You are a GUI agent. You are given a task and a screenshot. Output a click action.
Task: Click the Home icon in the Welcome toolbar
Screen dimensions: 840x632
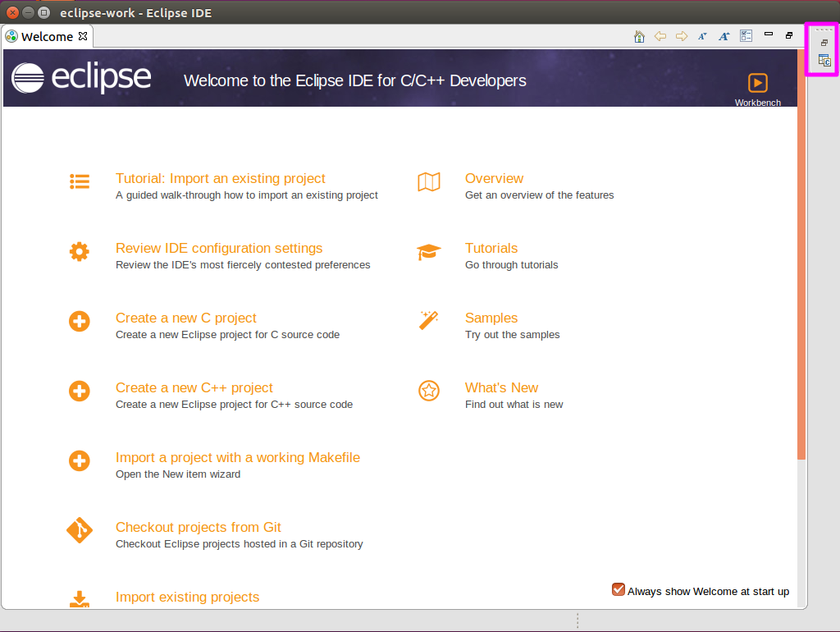point(639,36)
